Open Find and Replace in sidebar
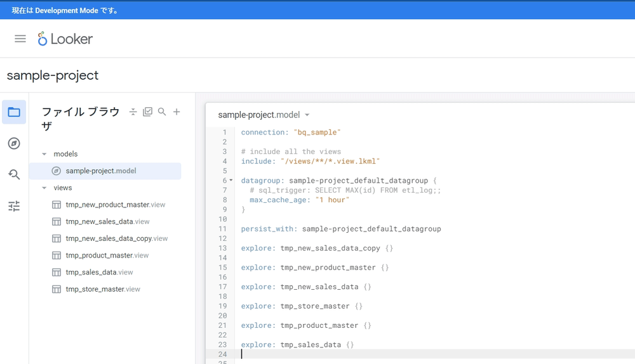Image resolution: width=635 pixels, height=364 pixels. tap(14, 174)
